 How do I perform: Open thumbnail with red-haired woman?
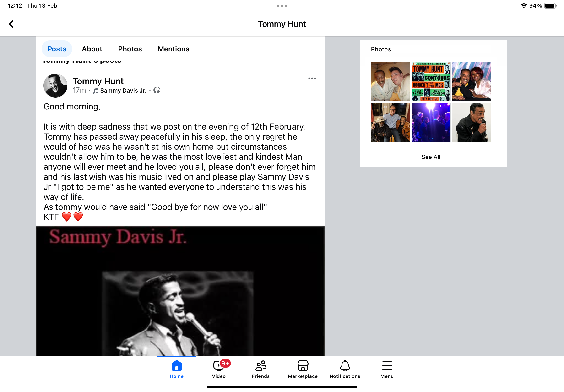pos(472,82)
